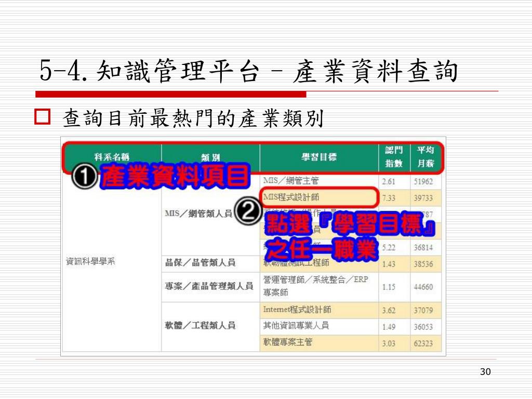The image size is (532, 399).
Task: Click the salary value 51962
Action: click(423, 181)
